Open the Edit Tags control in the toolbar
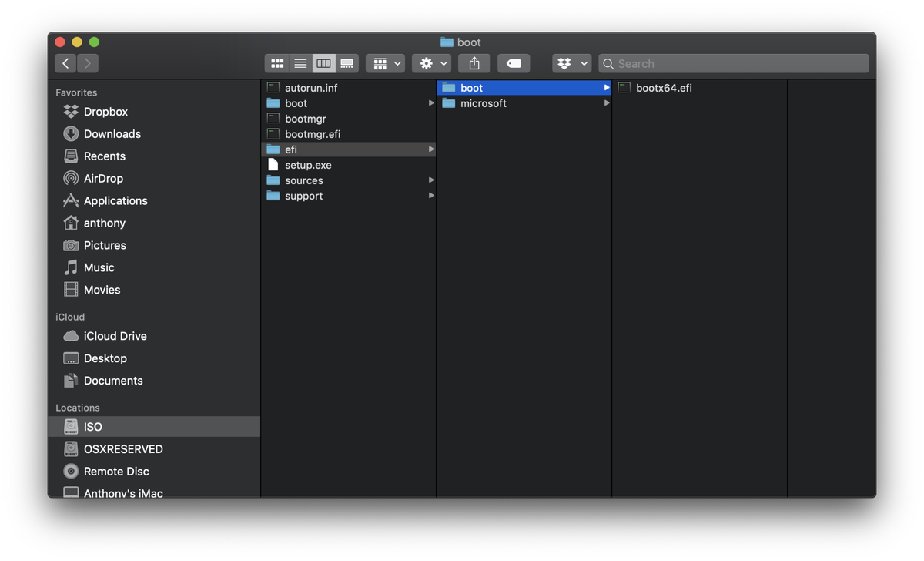The width and height of the screenshot is (924, 561). coord(513,63)
